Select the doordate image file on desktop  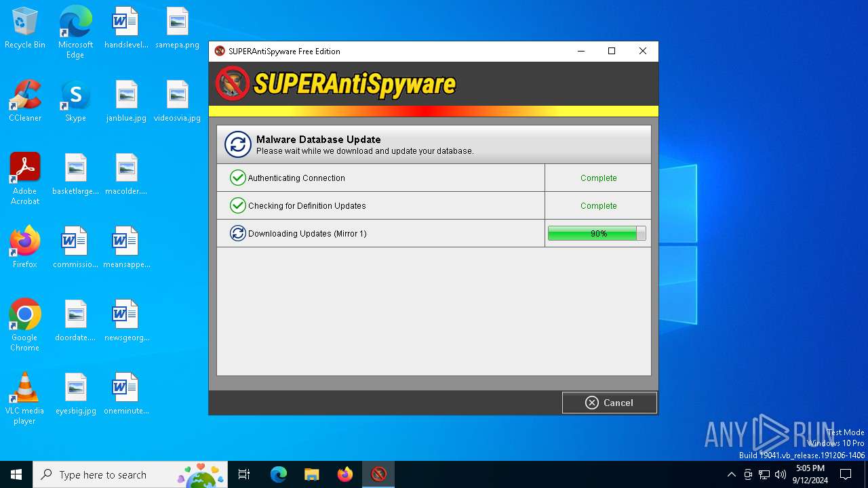tap(75, 321)
